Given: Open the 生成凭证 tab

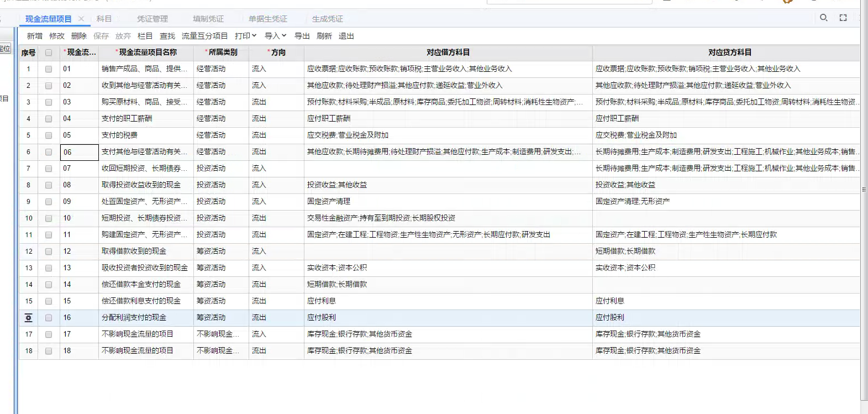Looking at the screenshot, I should point(328,19).
